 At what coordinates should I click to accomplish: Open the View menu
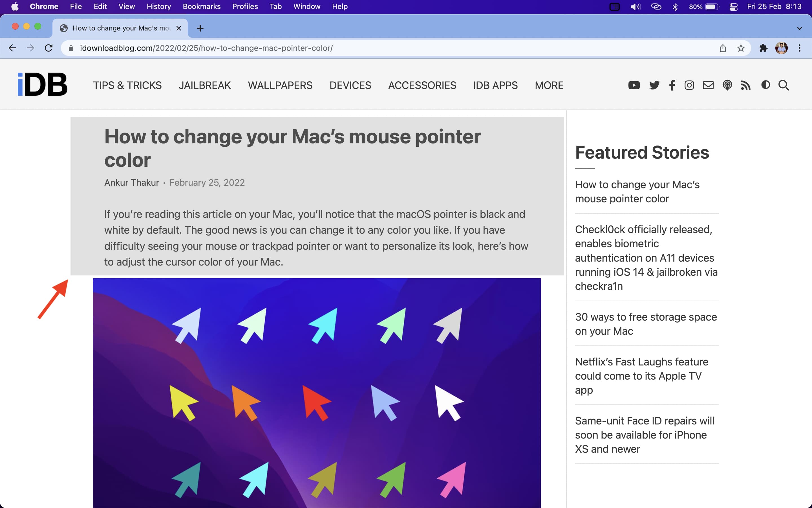tap(127, 6)
